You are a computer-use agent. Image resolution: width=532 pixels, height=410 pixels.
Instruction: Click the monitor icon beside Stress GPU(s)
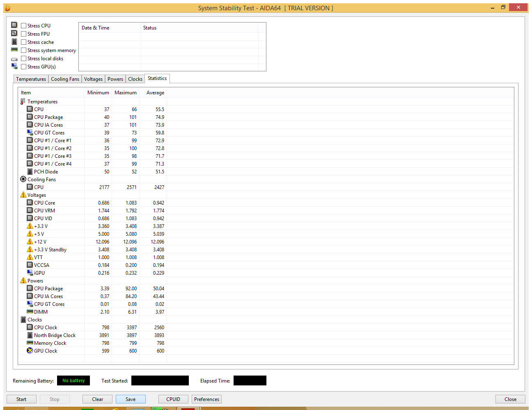point(14,66)
